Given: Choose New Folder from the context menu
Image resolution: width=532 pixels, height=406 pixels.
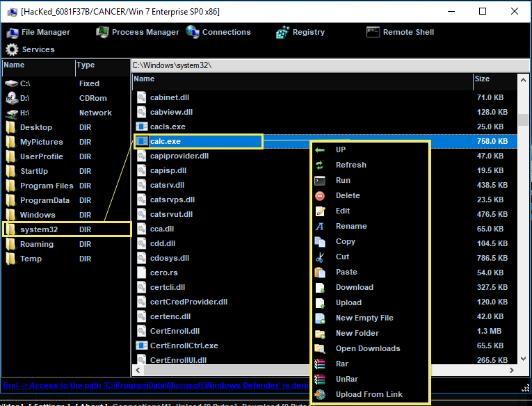Looking at the screenshot, I should click(x=357, y=334).
